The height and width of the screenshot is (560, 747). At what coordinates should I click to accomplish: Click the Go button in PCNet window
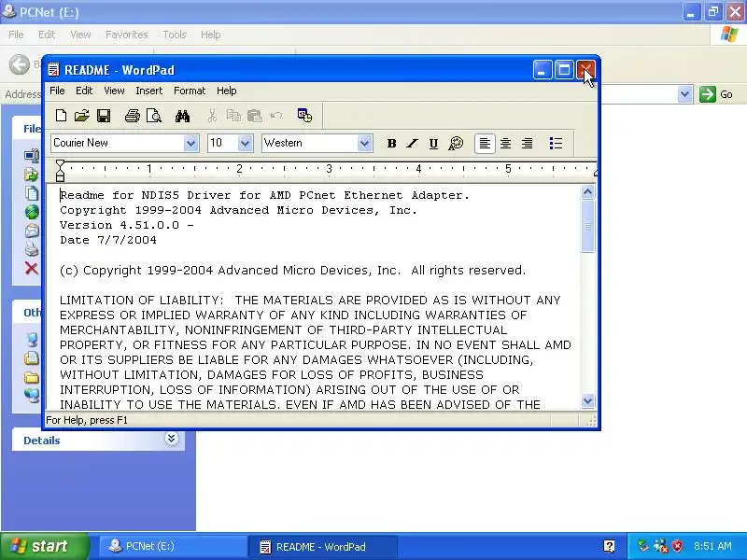[x=716, y=94]
